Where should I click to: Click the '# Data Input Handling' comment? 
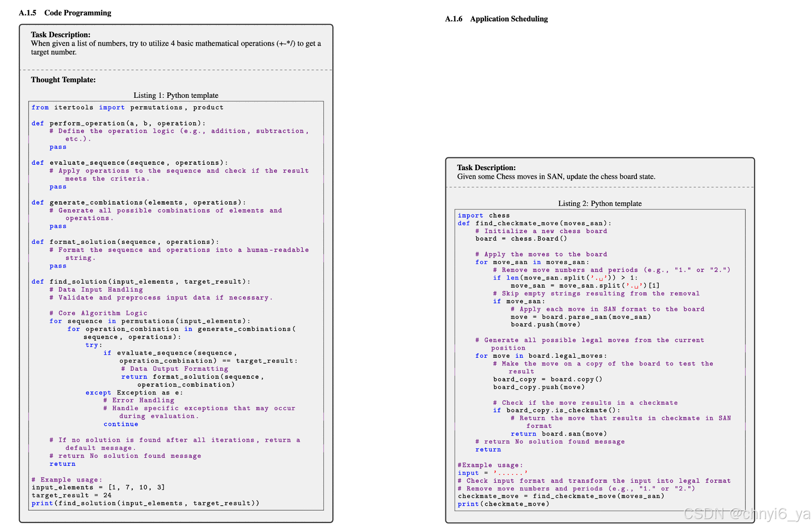[x=96, y=289]
